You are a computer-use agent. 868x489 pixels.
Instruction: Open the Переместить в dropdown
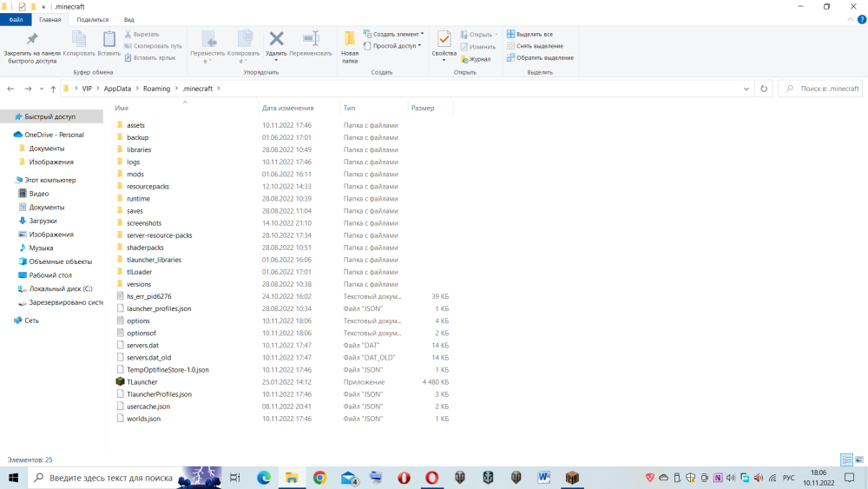point(207,47)
